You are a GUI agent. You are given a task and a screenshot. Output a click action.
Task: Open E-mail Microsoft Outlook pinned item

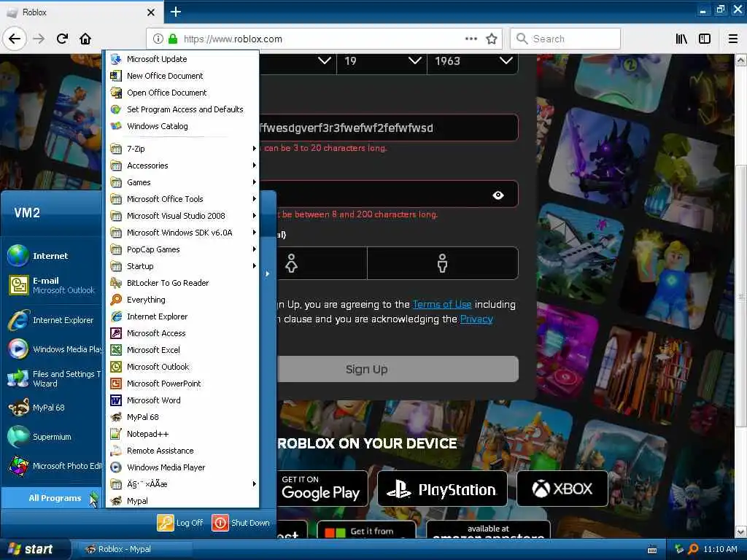click(x=53, y=285)
